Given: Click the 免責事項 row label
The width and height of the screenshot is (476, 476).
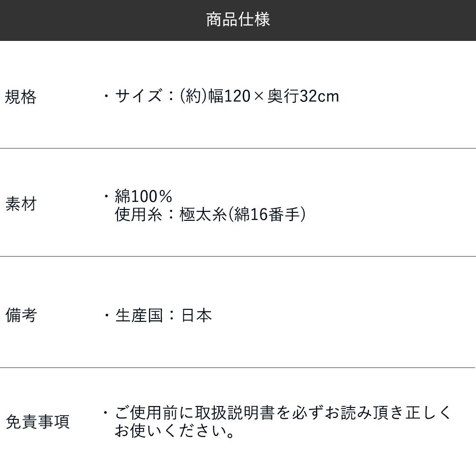Looking at the screenshot, I should click(x=37, y=422).
